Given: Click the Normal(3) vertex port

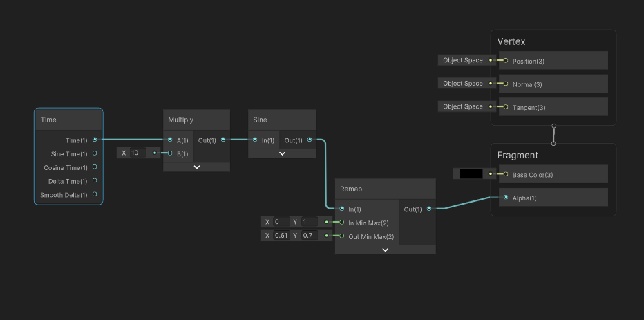Looking at the screenshot, I should (506, 84).
